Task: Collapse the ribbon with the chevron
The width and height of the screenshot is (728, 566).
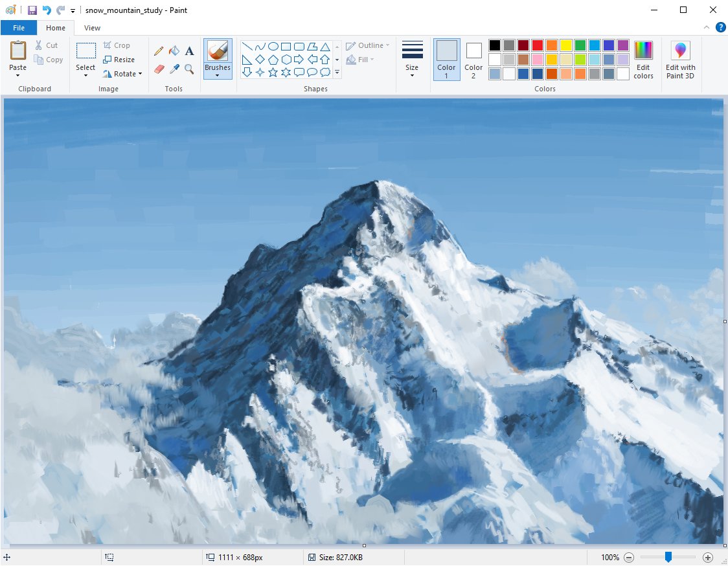Action: [x=706, y=27]
